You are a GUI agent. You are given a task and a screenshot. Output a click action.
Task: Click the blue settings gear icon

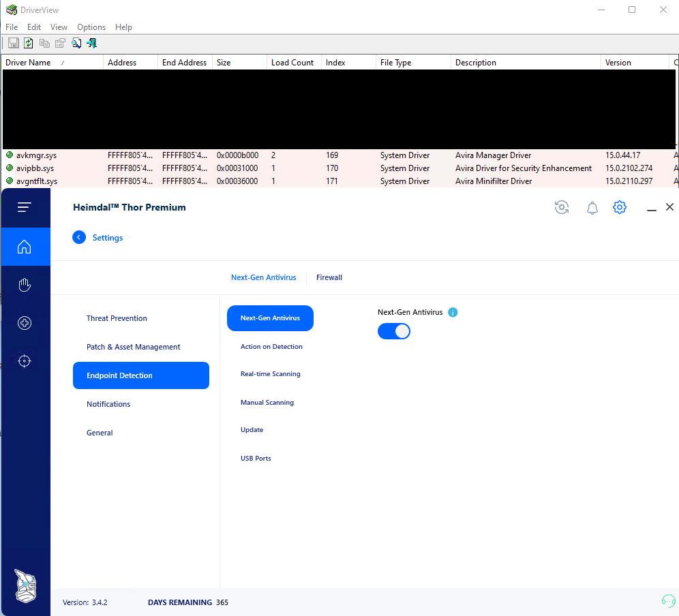(619, 207)
